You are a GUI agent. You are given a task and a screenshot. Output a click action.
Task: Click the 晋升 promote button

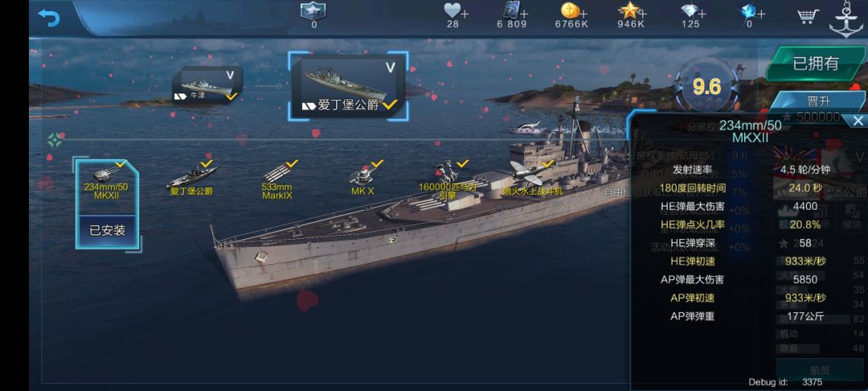818,103
